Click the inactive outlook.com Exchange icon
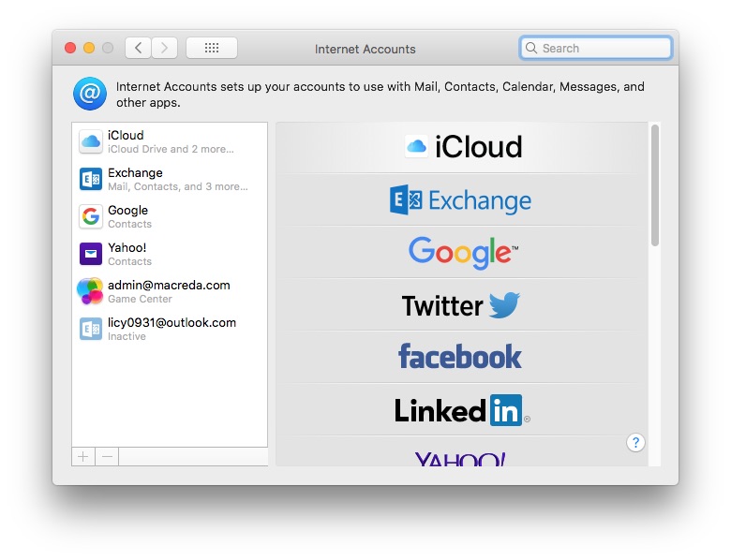This screenshot has height=560, width=731. (91, 329)
